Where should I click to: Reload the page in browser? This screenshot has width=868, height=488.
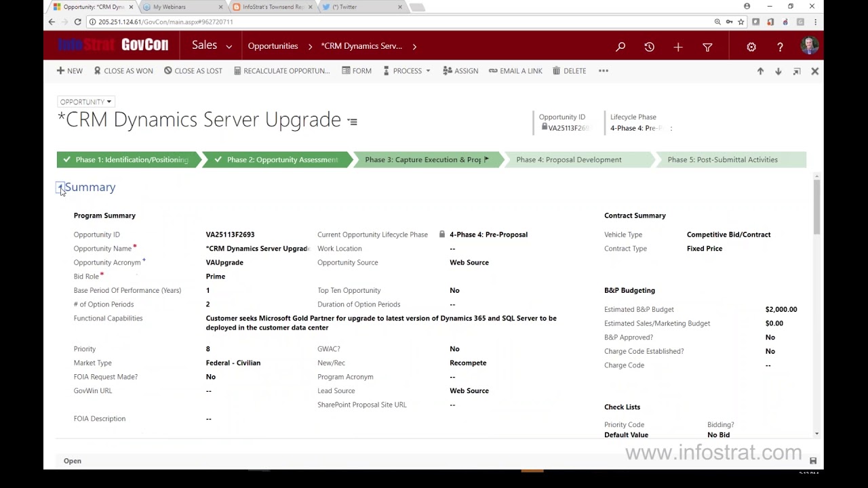(x=77, y=22)
